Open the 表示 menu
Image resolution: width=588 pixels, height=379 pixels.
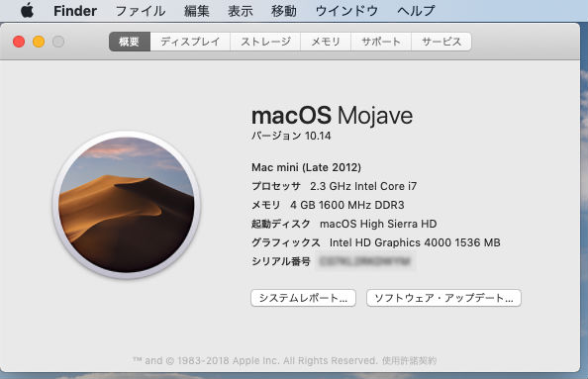click(x=240, y=11)
